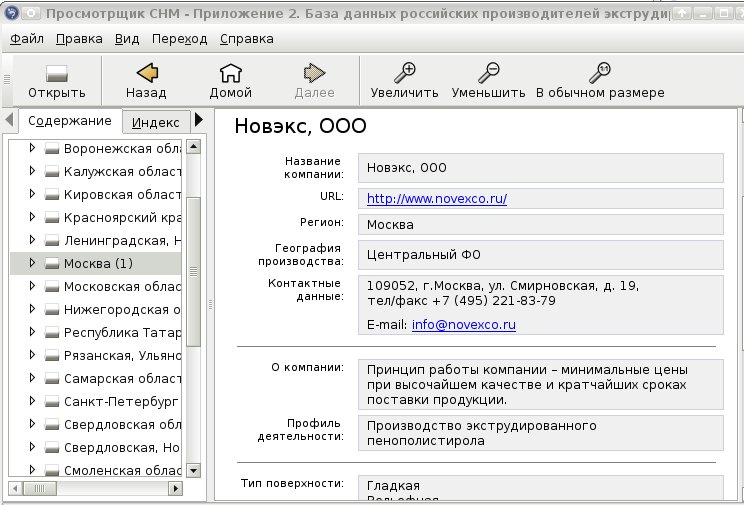The image size is (744, 505).
Task: Select the Самарская область tree row
Action: pyautogui.click(x=95, y=379)
